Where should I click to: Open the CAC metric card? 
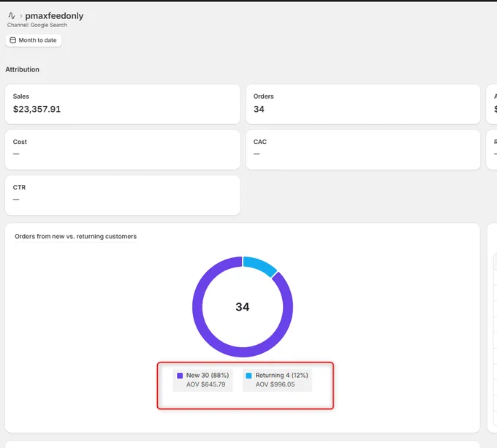[x=363, y=150]
